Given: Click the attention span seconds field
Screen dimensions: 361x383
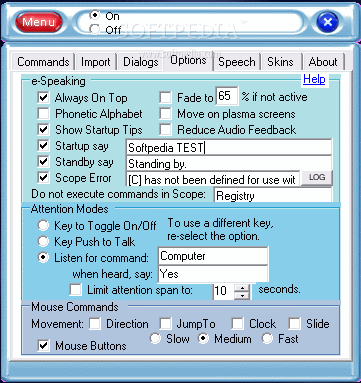Looking at the screenshot, I should pyautogui.click(x=224, y=291).
